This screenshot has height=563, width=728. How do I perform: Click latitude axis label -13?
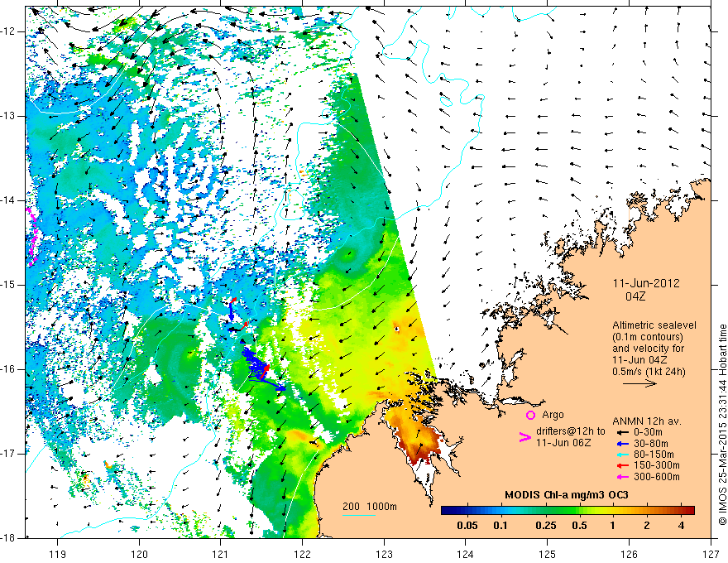[9, 116]
